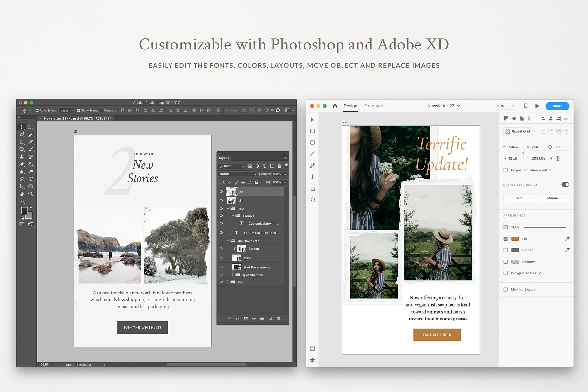Open mobile device preview in XD
The width and height of the screenshot is (588, 392).
[526, 106]
